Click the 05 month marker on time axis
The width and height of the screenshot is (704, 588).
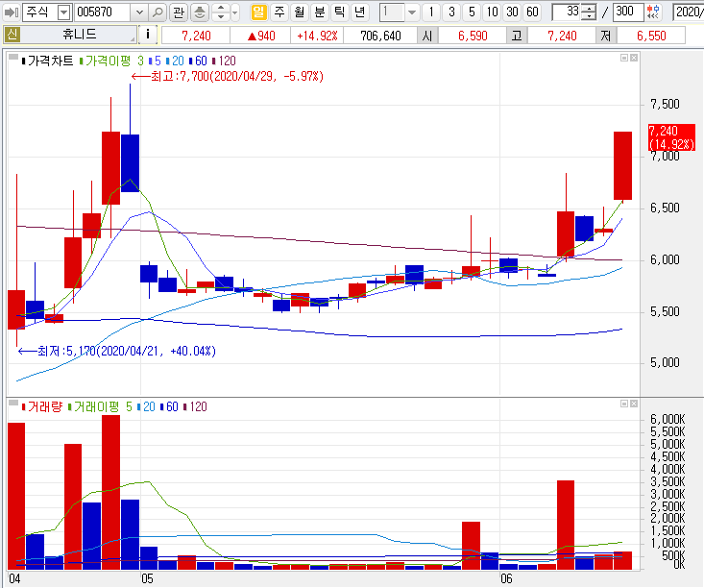(147, 578)
